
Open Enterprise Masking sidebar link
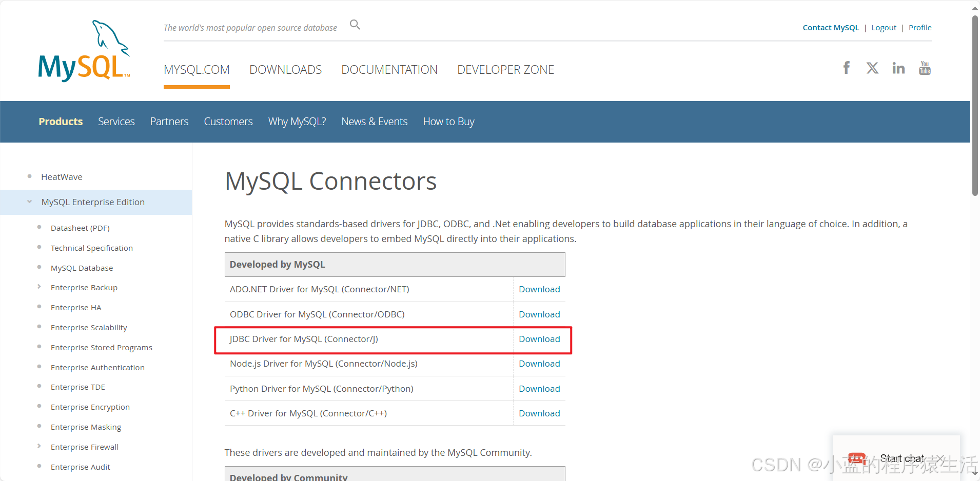point(86,427)
